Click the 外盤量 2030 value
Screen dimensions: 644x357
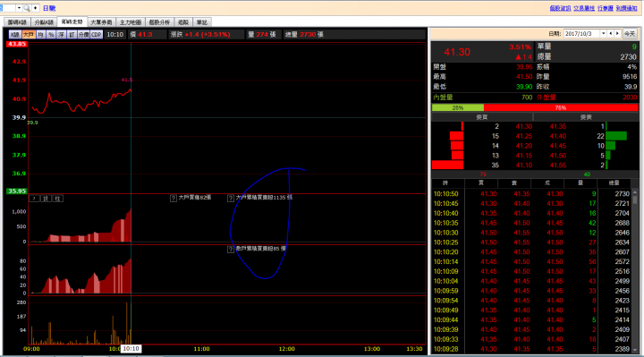coord(629,98)
